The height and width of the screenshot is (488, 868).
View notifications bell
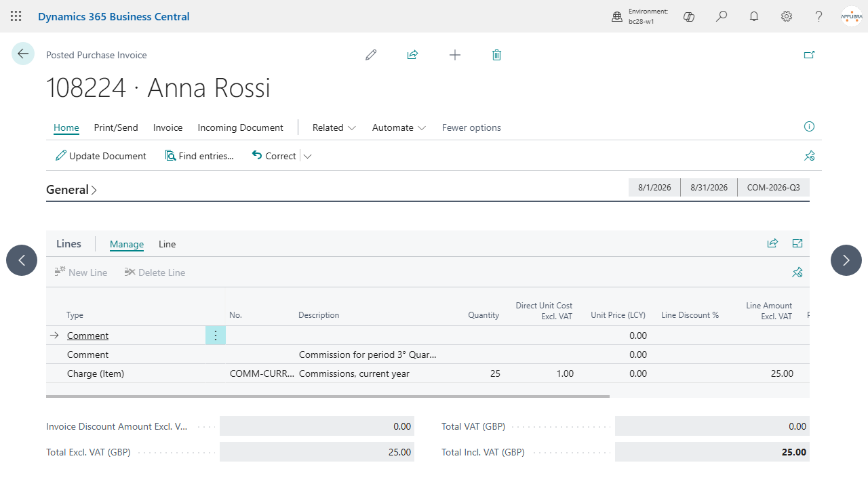(x=754, y=16)
